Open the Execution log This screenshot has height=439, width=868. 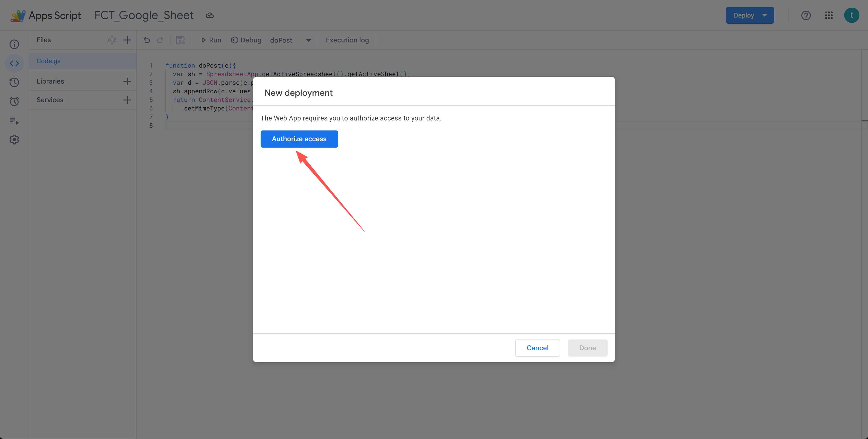(x=347, y=40)
